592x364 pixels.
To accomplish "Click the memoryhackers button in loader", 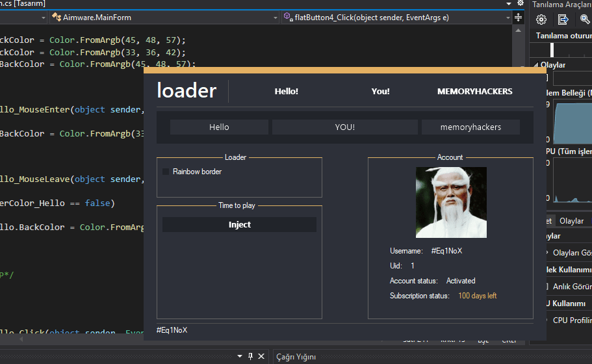I will [470, 127].
